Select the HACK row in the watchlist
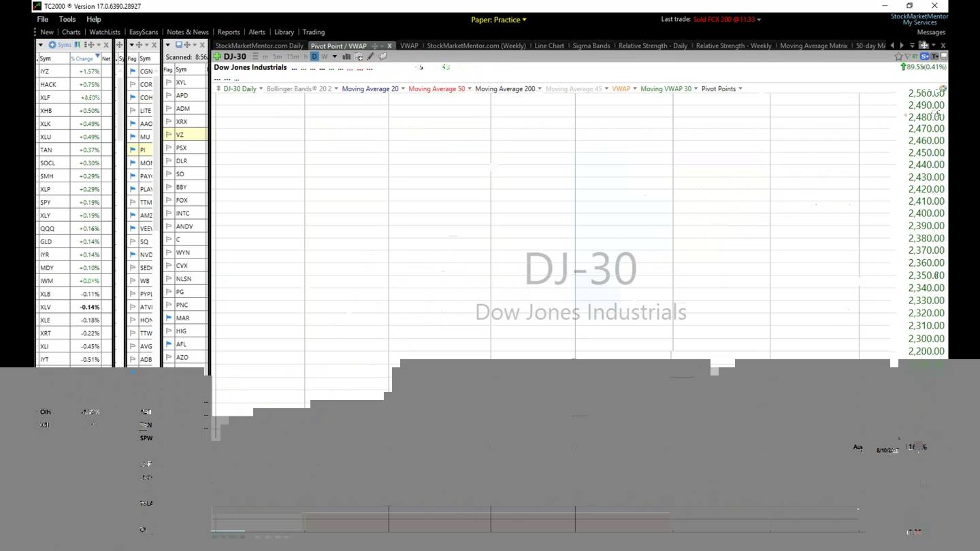This screenshot has width=980, height=551. pos(73,84)
